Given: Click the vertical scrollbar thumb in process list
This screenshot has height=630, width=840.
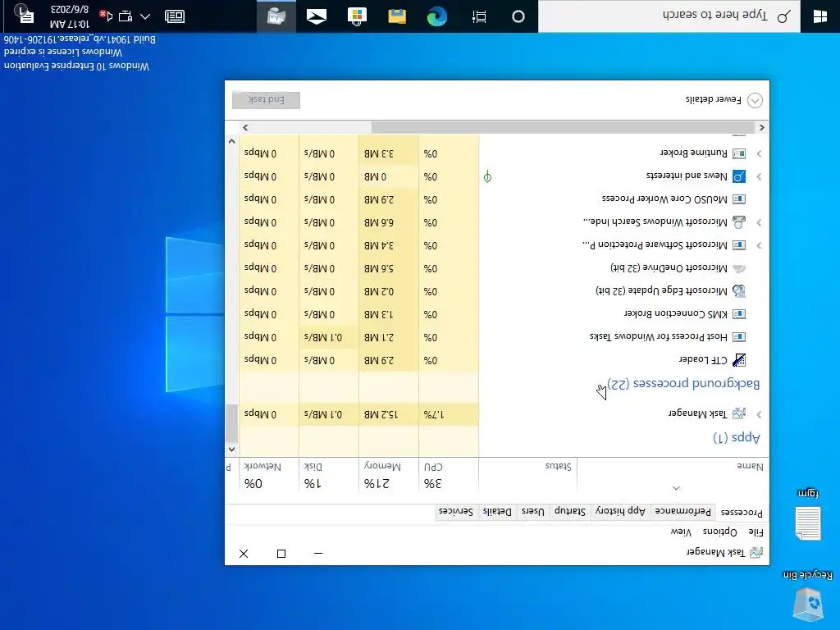Looking at the screenshot, I should [231, 422].
